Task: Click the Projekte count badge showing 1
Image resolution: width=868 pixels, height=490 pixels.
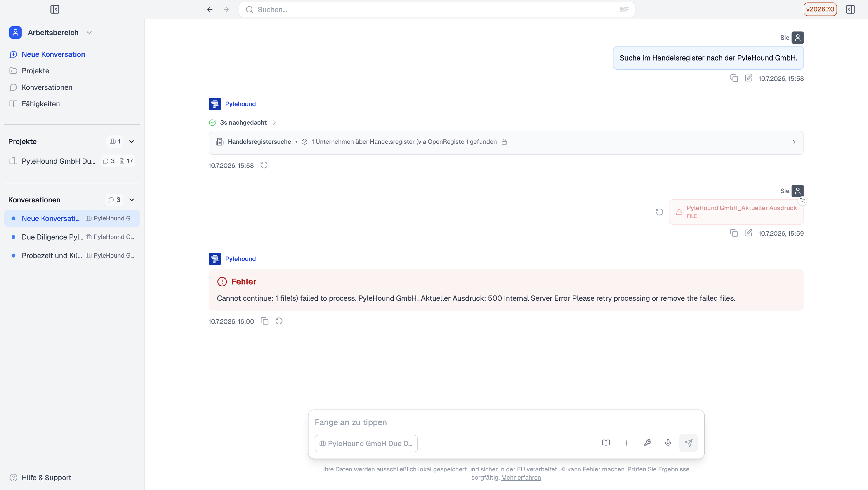Action: [x=115, y=141]
